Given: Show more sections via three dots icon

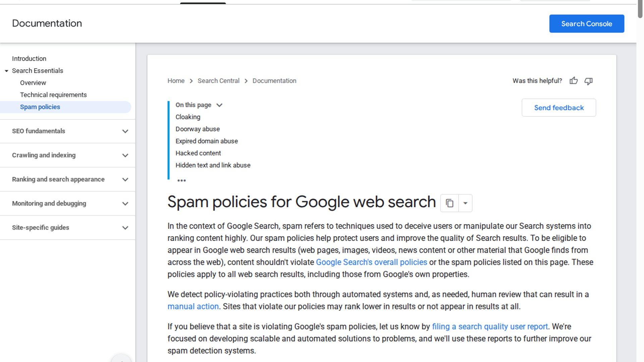Looking at the screenshot, I should tap(181, 180).
